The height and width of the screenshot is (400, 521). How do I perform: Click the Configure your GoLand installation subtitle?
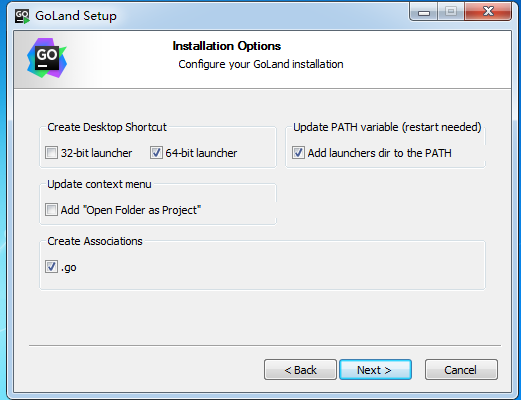[261, 64]
